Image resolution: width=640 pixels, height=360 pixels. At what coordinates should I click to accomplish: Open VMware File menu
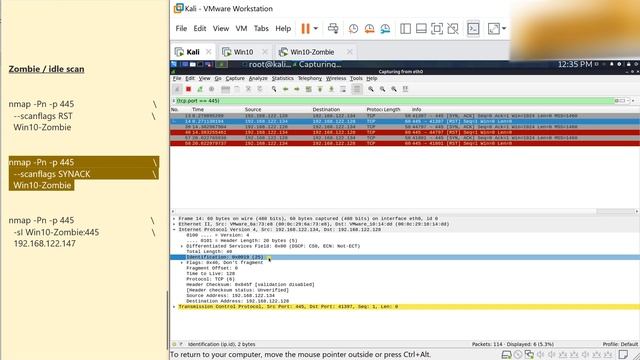coord(181,29)
